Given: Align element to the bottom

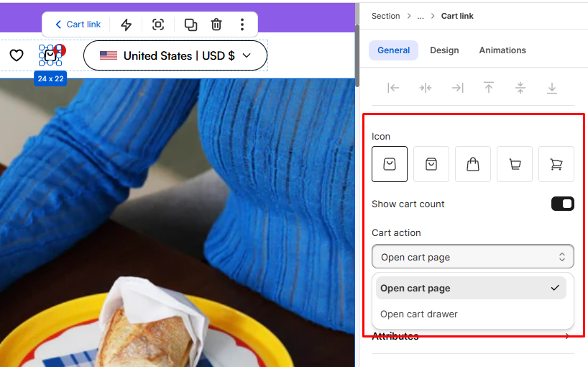Looking at the screenshot, I should 551,88.
